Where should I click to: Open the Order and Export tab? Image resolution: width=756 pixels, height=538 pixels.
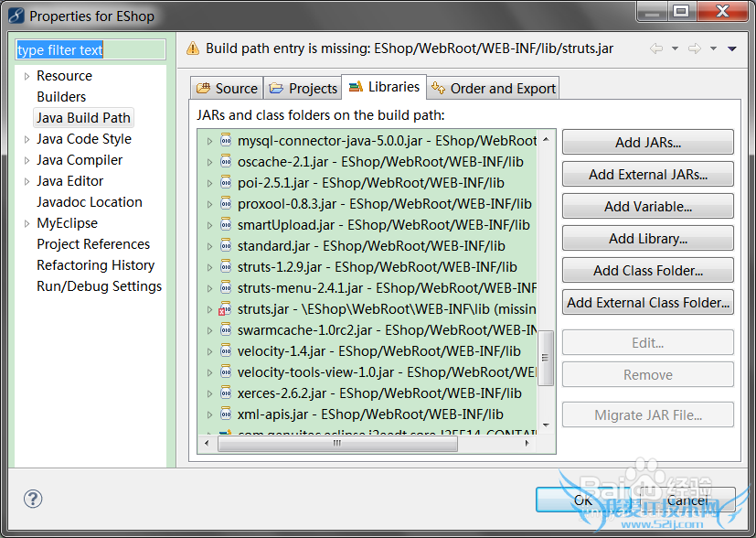tap(494, 89)
